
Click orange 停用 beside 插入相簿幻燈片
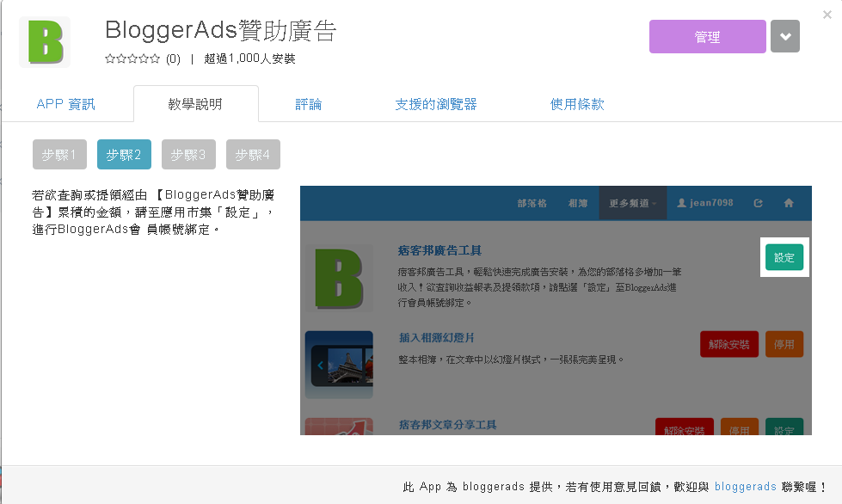[x=784, y=344]
